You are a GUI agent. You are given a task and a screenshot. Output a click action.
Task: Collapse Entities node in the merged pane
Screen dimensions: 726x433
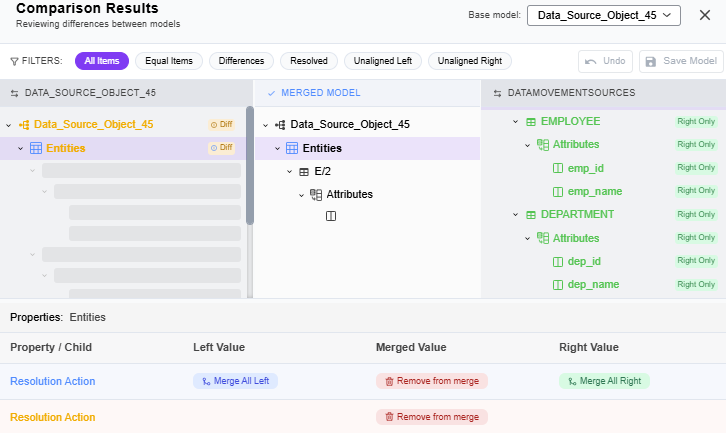pyautogui.click(x=277, y=149)
